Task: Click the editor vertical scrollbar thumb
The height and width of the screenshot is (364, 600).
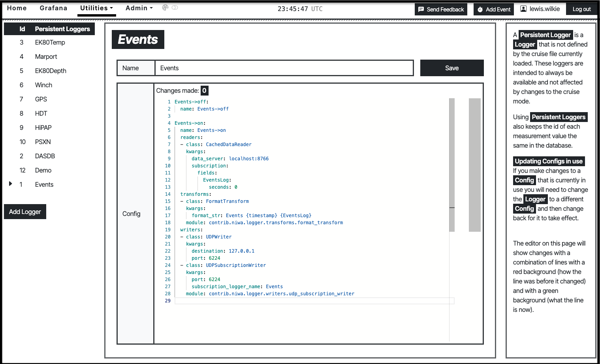Action: pos(452,165)
